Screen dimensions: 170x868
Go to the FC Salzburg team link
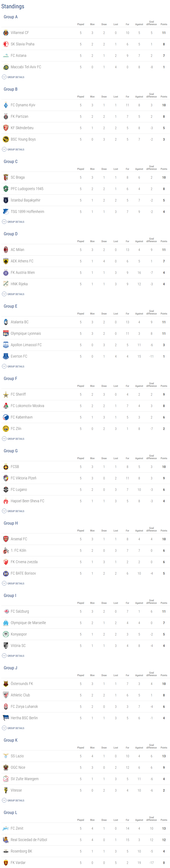click(20, 611)
